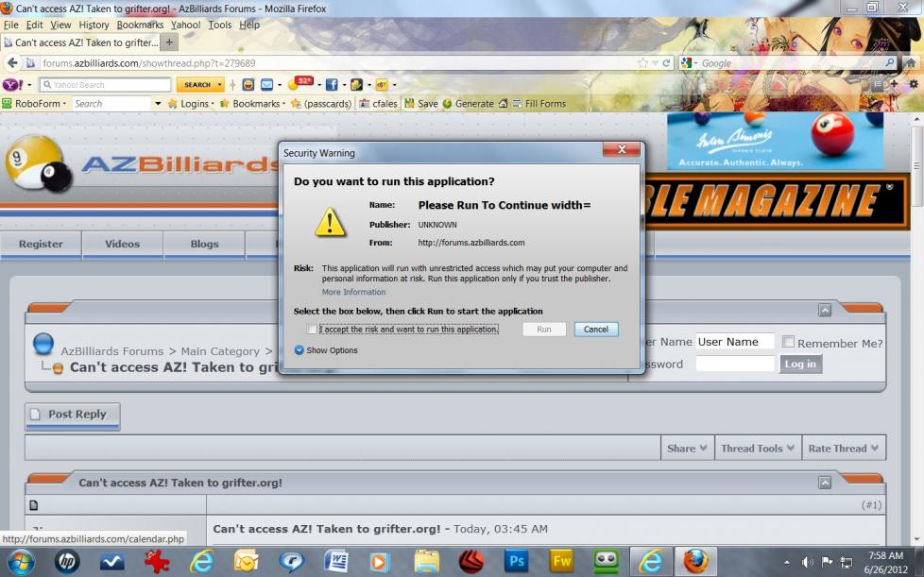Click Cancel in the Security Warning dialog
The width and height of the screenshot is (924, 577).
596,330
